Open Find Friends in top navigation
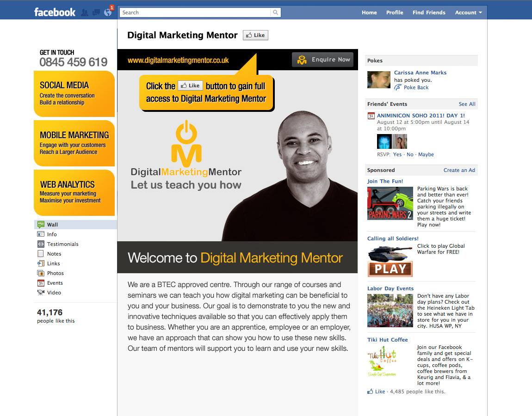This screenshot has width=532, height=416. [x=429, y=12]
